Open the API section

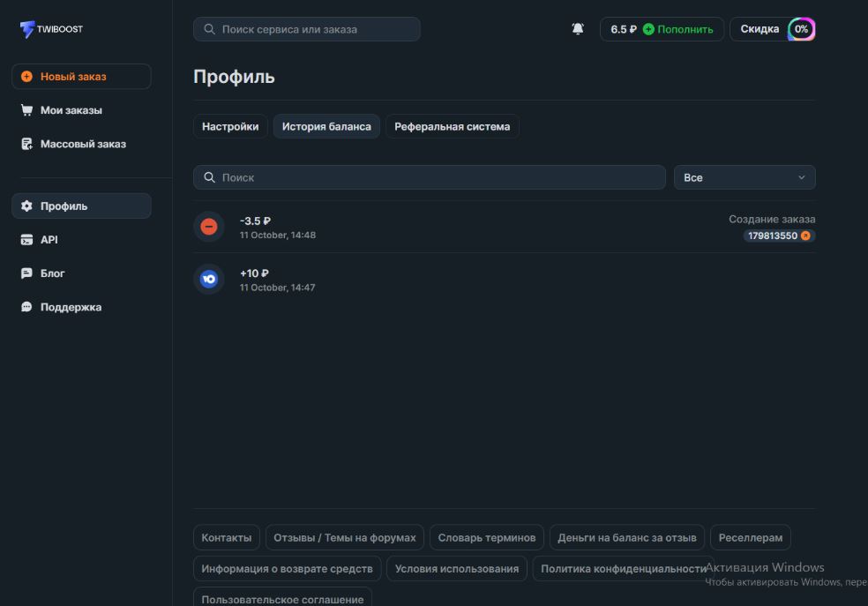(49, 239)
